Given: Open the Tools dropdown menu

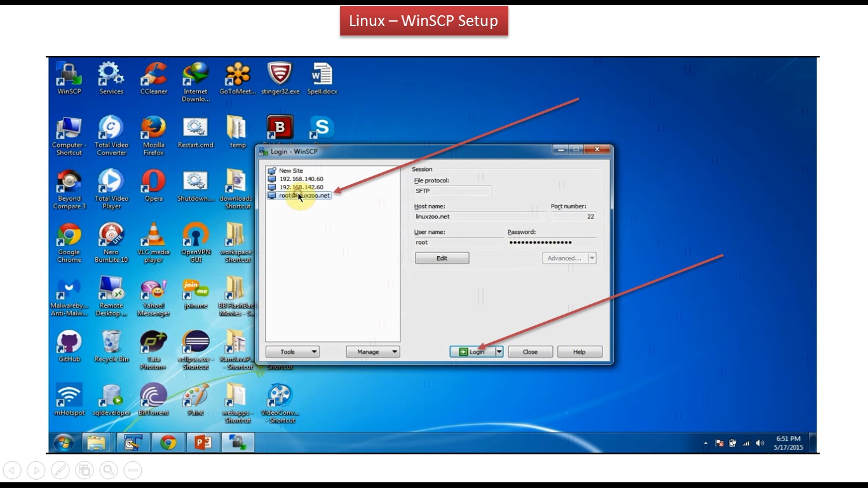Looking at the screenshot, I should click(x=292, y=351).
